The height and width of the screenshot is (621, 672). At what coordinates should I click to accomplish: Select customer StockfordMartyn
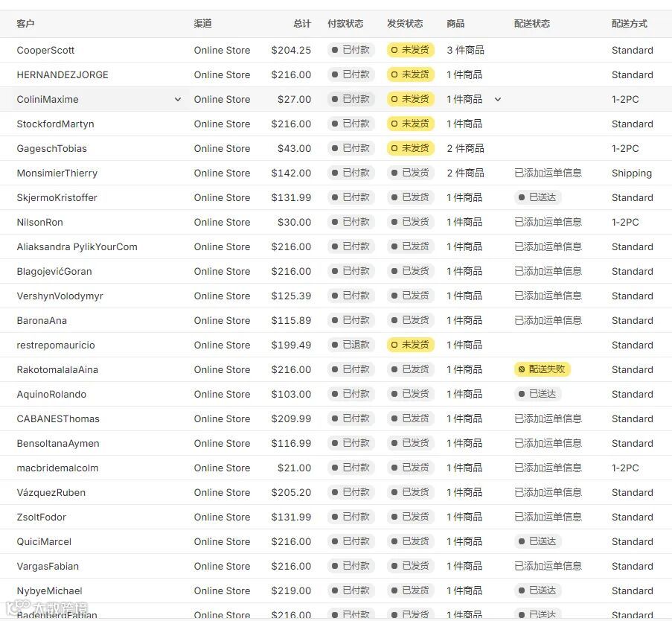pos(55,124)
